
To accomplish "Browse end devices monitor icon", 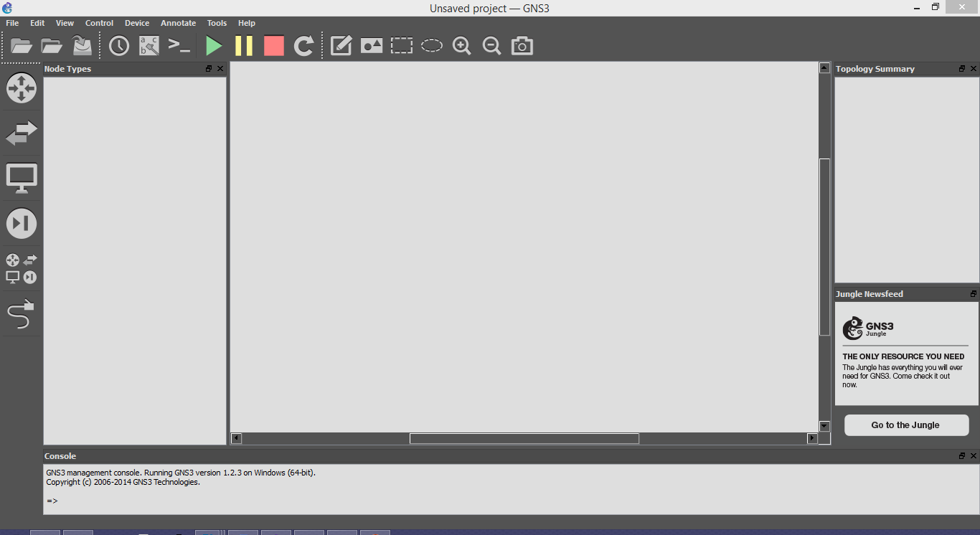I will coord(22,179).
